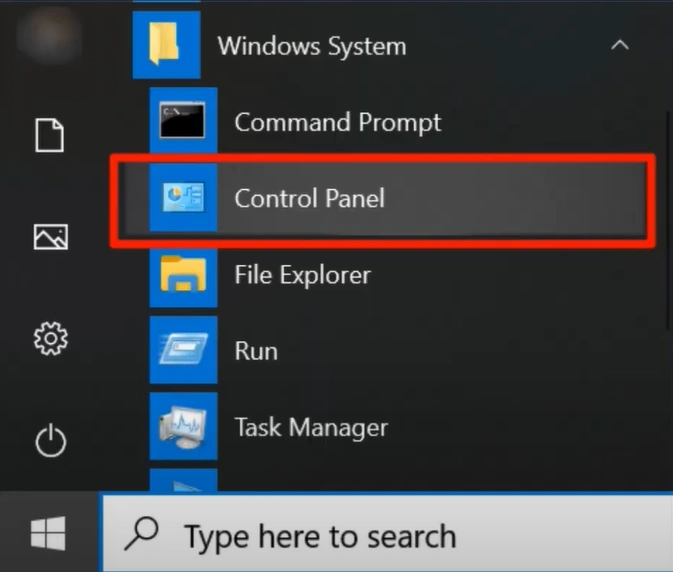Click the File Explorer folder icon
Image resolution: width=673 pixels, height=572 pixels.
point(183,274)
